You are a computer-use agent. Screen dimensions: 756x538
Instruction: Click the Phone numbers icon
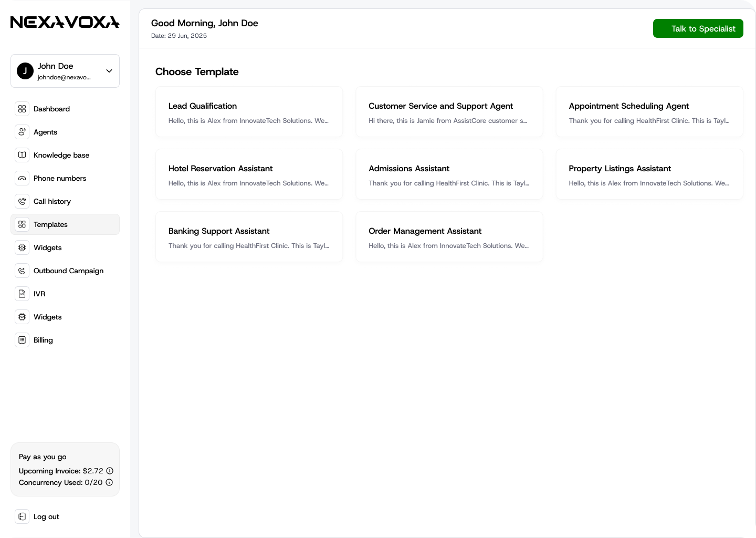coord(22,178)
